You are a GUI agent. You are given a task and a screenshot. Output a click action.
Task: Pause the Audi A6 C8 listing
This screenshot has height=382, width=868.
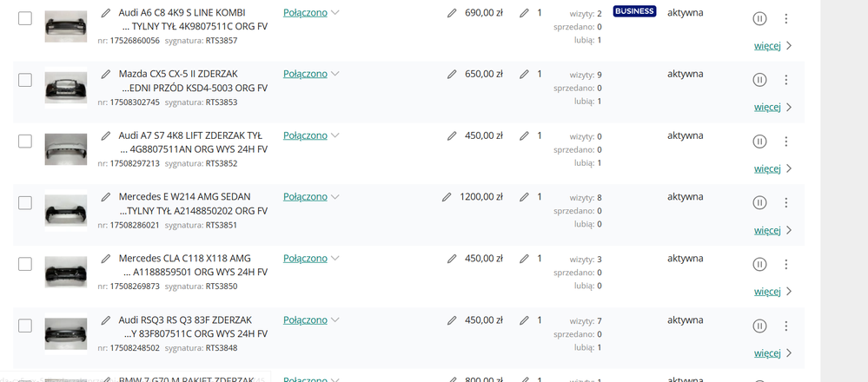[x=759, y=18]
